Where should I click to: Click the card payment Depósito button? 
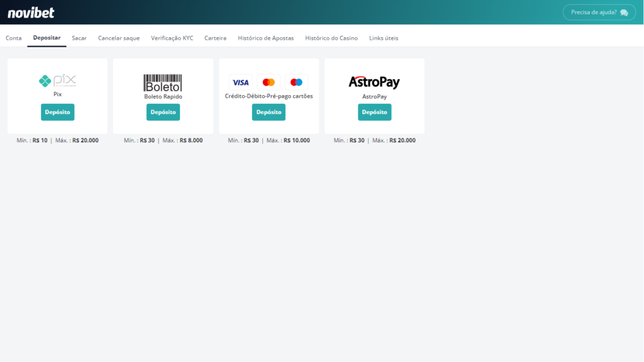click(269, 112)
